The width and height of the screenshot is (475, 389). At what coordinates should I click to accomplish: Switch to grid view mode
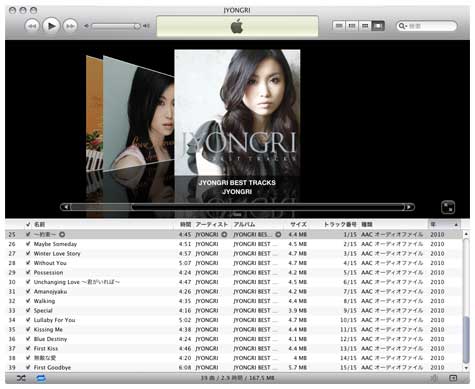point(365,26)
